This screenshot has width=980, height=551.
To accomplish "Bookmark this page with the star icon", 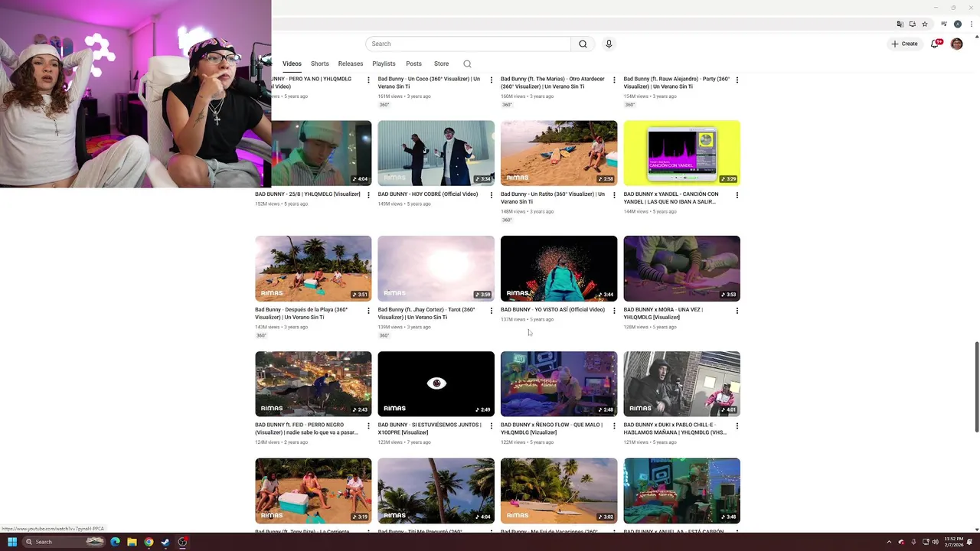I will pos(925,24).
